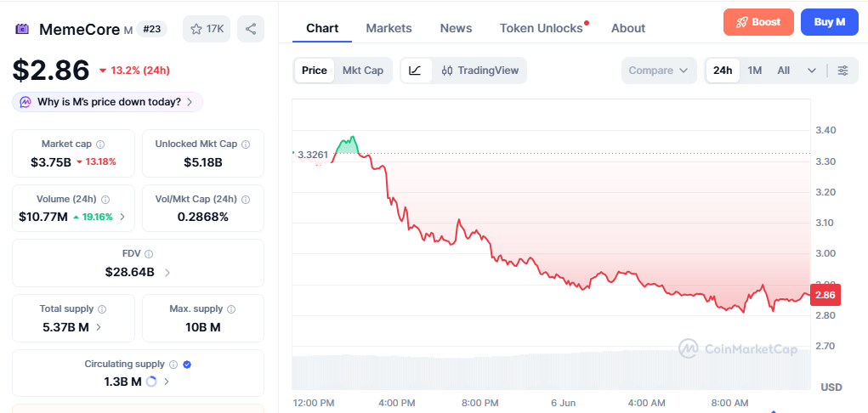Expand Circulating supply details chevron
Viewport: 868px width, 413px height.
(x=167, y=382)
